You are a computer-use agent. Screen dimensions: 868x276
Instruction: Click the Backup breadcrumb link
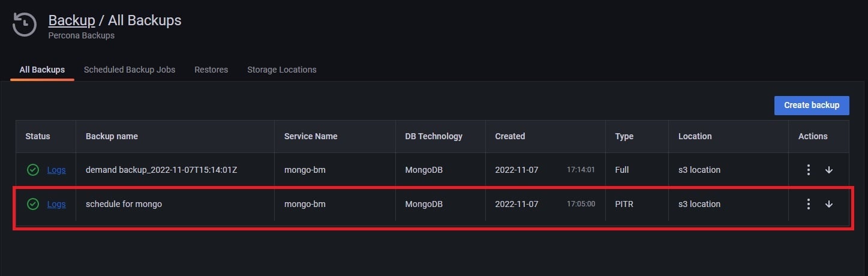pyautogui.click(x=71, y=20)
